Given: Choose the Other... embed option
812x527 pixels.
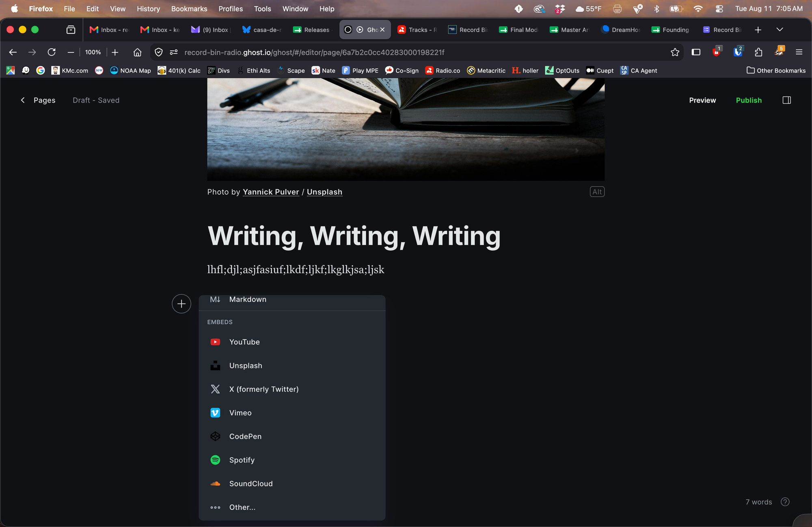Looking at the screenshot, I should [292, 507].
